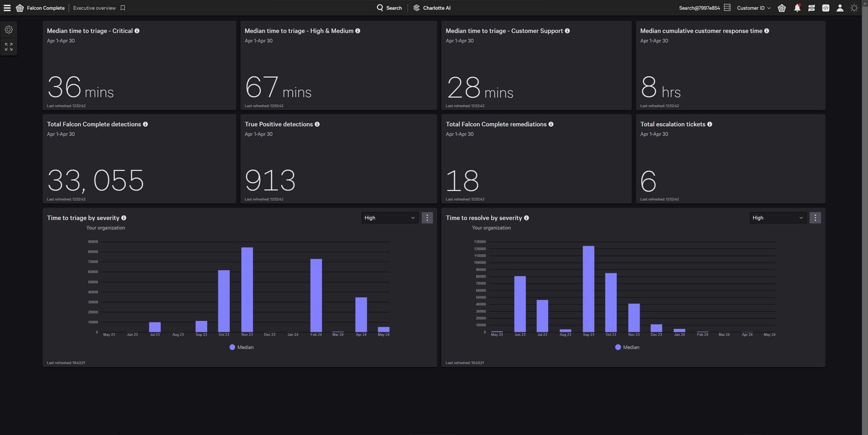Open the user profile icon
This screenshot has height=435, width=868.
(840, 8)
